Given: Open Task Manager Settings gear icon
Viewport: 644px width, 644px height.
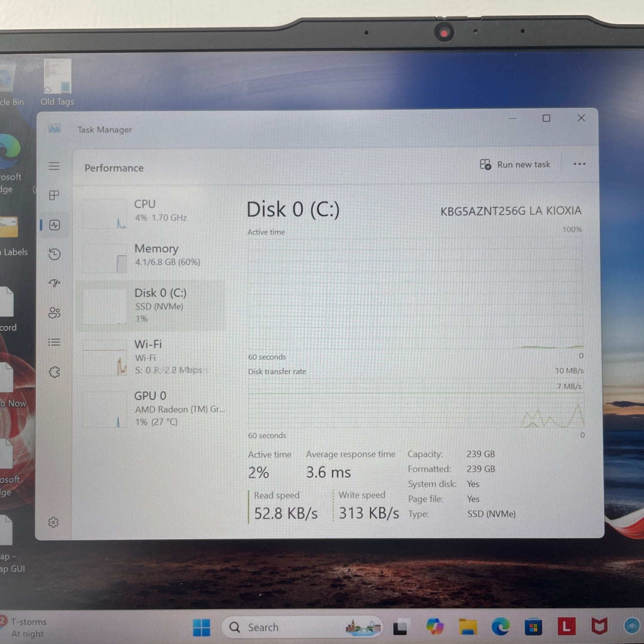Looking at the screenshot, I should coord(54,522).
